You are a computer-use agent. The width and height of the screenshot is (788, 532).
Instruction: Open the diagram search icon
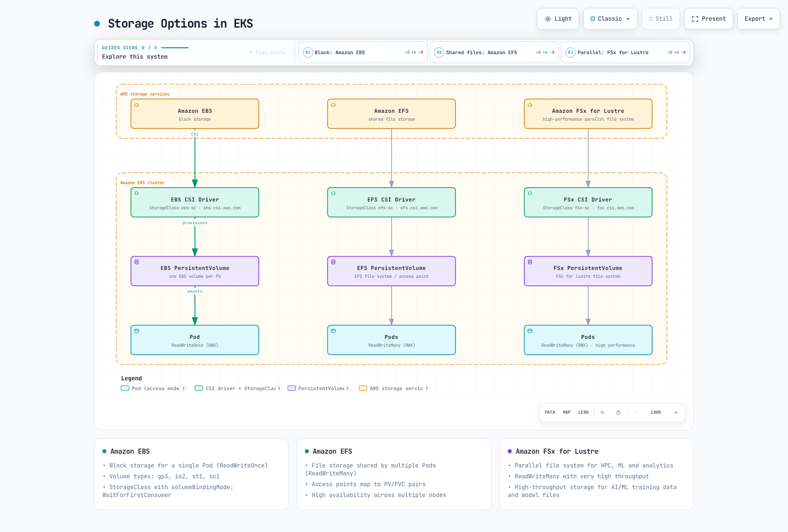click(602, 412)
